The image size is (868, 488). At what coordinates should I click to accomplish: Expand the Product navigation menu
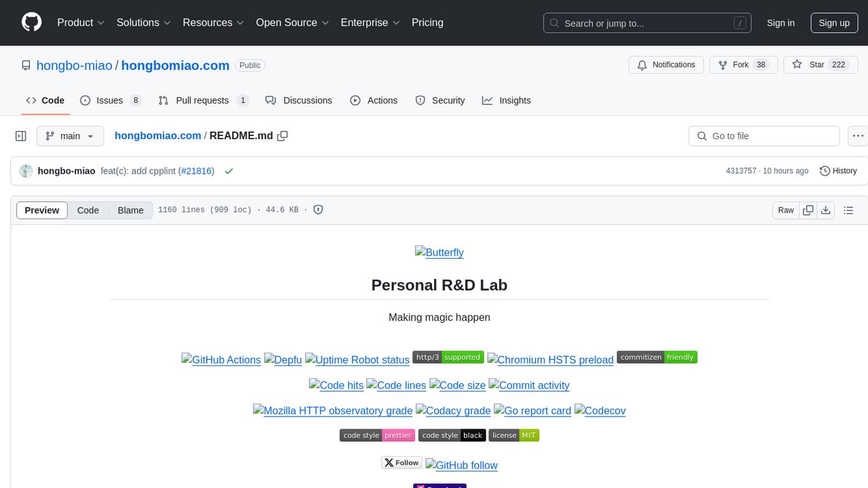coord(81,22)
